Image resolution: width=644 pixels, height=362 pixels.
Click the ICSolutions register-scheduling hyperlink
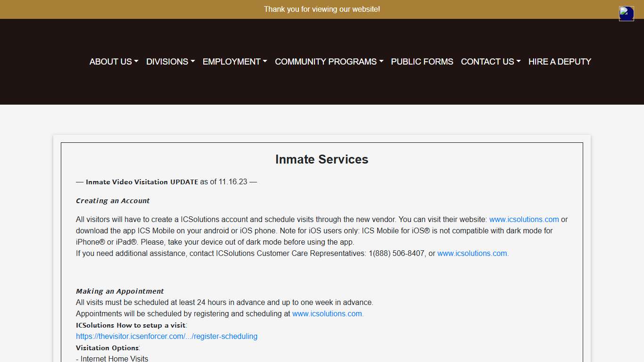(166, 336)
